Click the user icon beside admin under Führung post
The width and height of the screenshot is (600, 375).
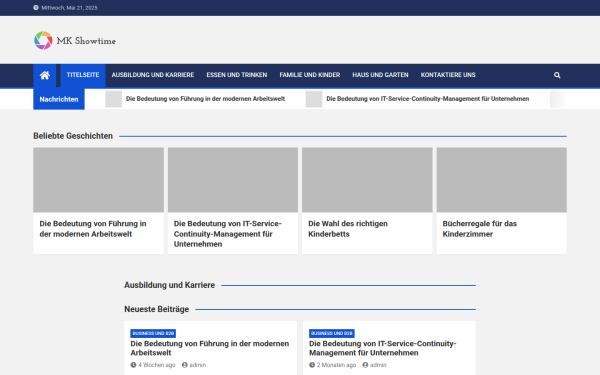[x=184, y=365]
